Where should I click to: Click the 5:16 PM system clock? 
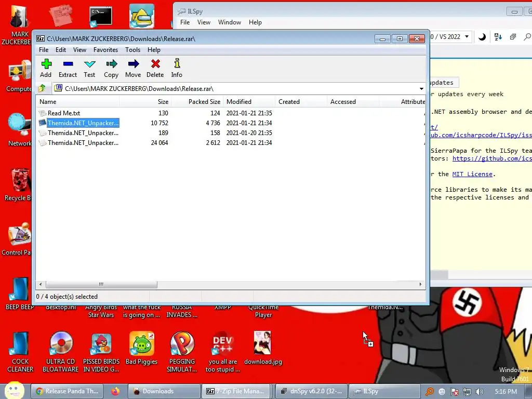pos(506,392)
